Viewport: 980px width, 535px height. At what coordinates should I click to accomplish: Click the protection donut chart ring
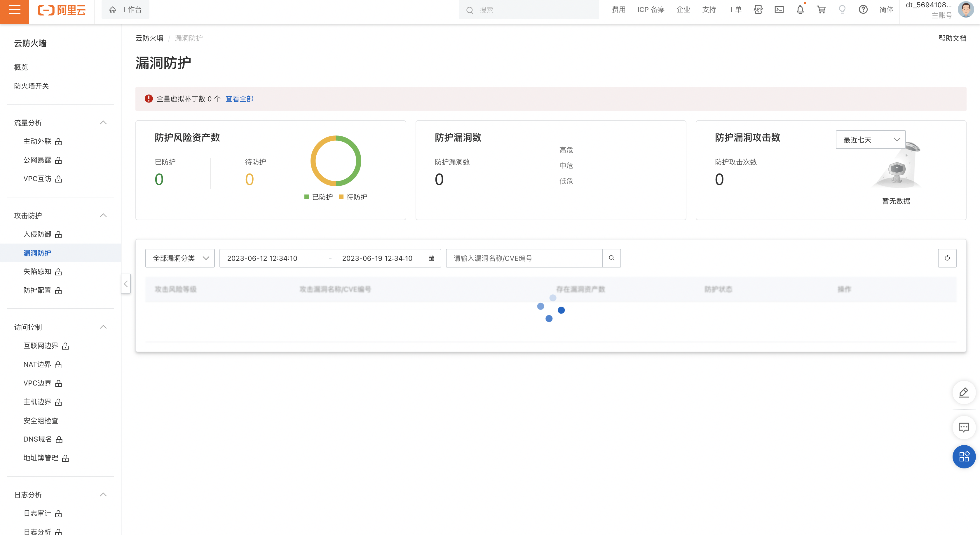pos(336,161)
